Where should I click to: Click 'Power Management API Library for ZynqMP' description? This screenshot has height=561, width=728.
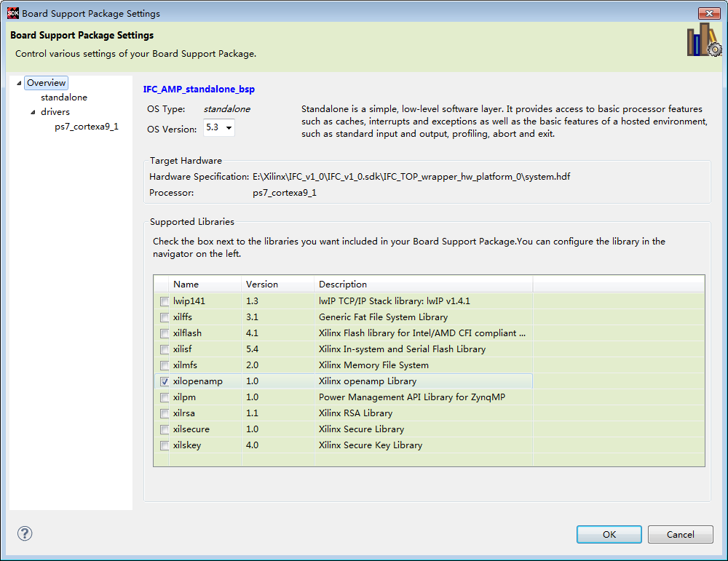412,397
